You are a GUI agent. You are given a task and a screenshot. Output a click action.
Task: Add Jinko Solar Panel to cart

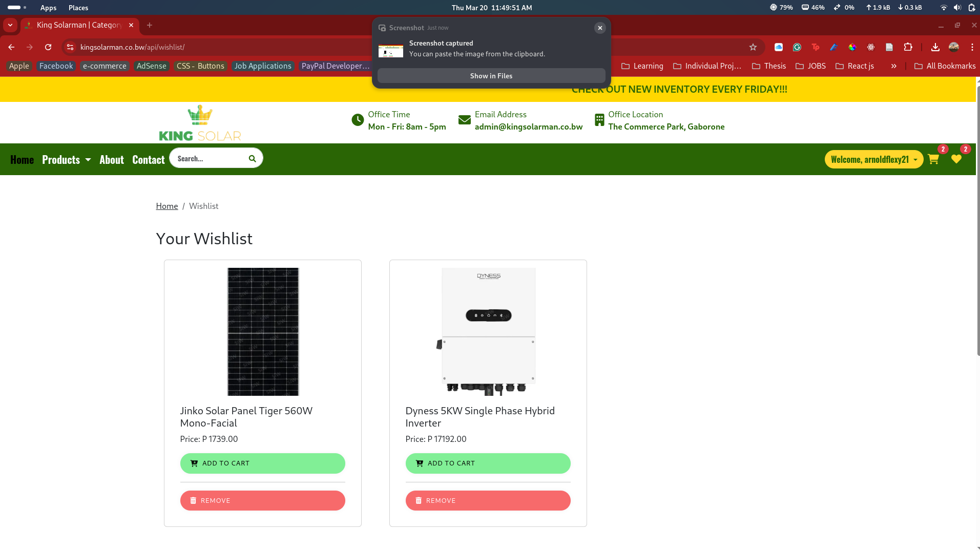point(262,463)
